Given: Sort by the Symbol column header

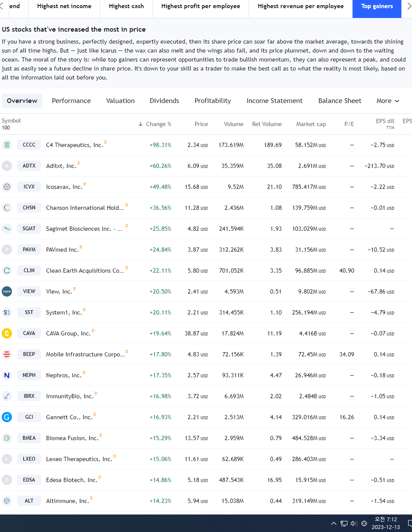Looking at the screenshot, I should click(x=11, y=121).
